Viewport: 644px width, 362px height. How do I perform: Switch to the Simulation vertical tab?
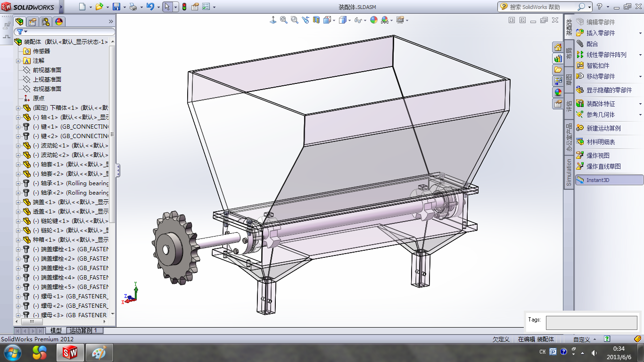(x=569, y=173)
